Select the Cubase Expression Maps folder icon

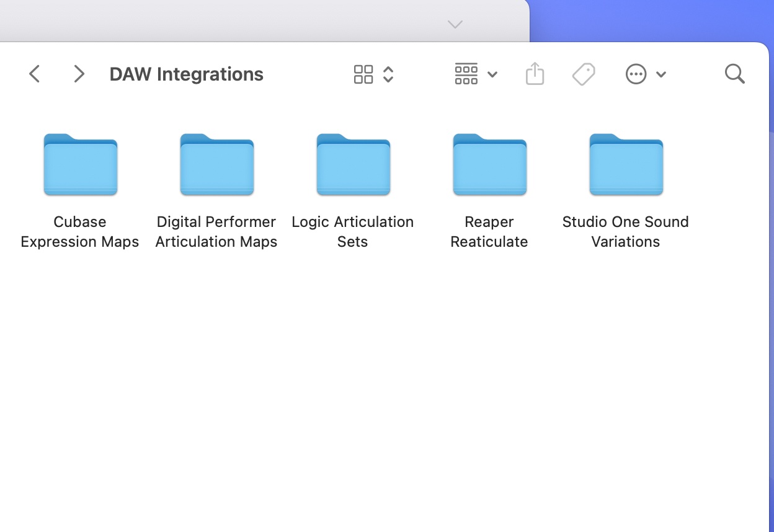click(81, 164)
